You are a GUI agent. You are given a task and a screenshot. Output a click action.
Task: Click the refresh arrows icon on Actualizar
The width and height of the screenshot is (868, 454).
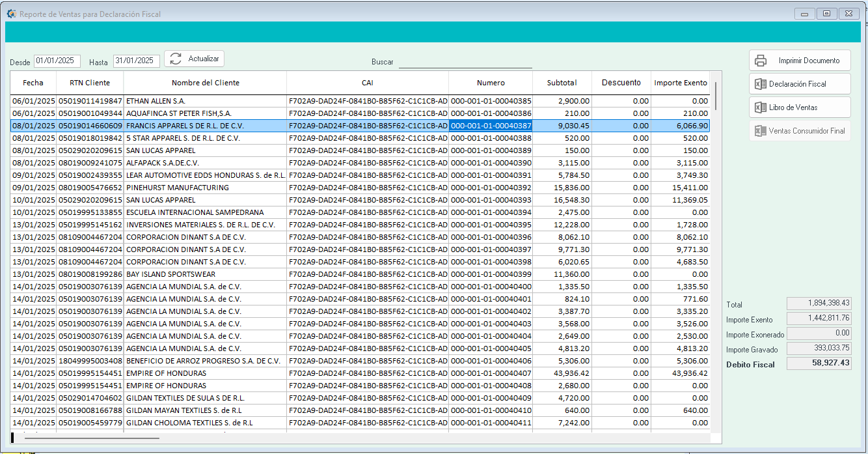176,59
